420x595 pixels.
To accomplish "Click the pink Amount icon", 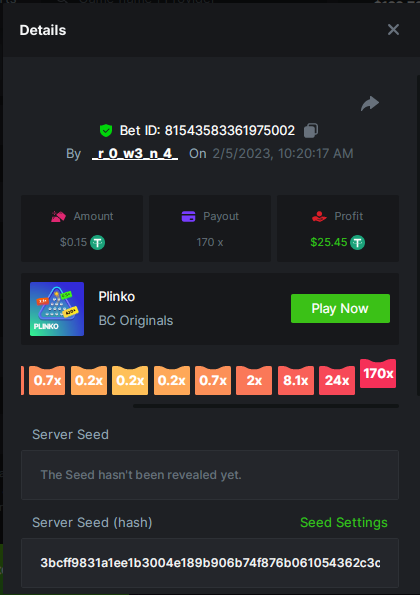I will tap(58, 216).
